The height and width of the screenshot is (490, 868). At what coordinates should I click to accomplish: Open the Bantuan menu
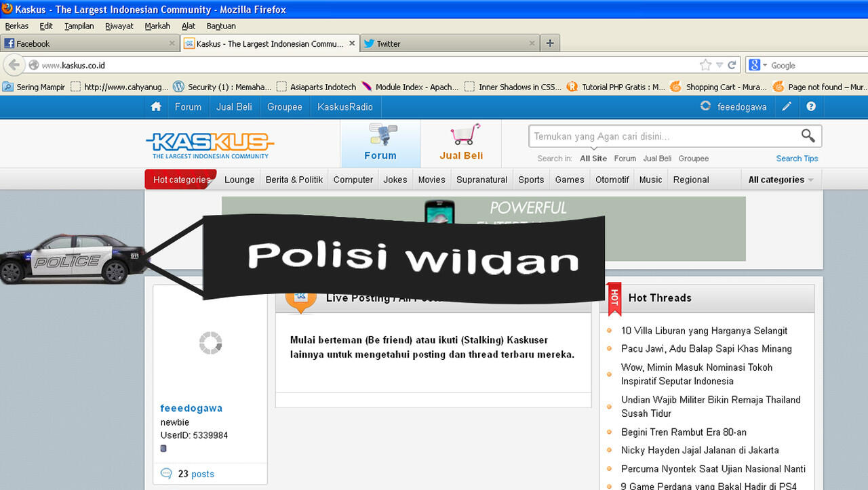coord(221,26)
